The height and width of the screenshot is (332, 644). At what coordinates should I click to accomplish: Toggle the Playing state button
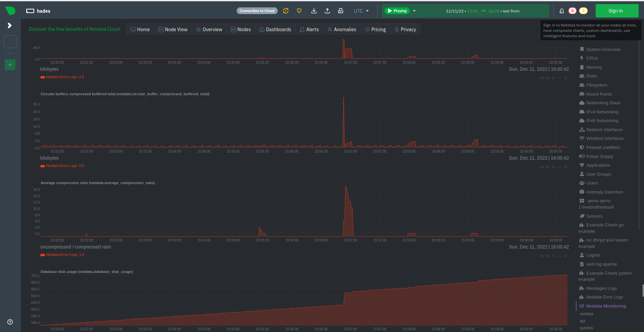397,11
